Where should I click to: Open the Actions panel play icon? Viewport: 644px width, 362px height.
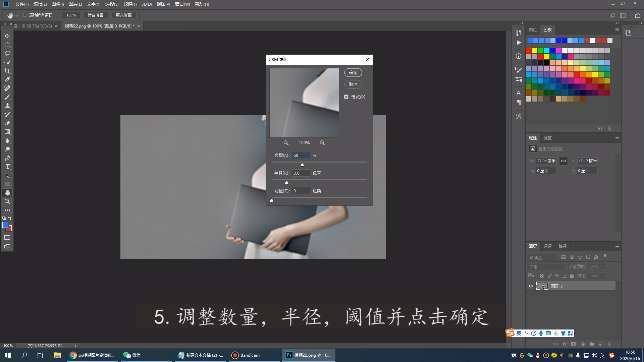(519, 43)
